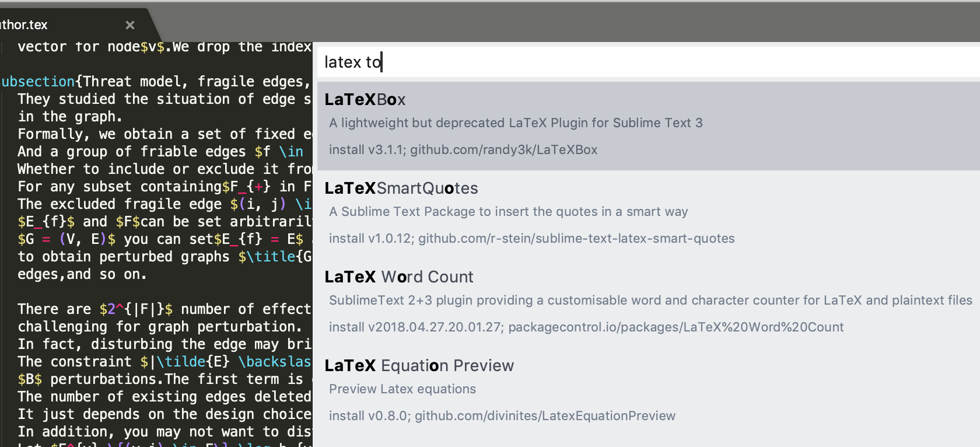The width and height of the screenshot is (980, 447).
Task: Click line '$B$ perturbations.The first term'
Action: pyautogui.click(x=164, y=379)
